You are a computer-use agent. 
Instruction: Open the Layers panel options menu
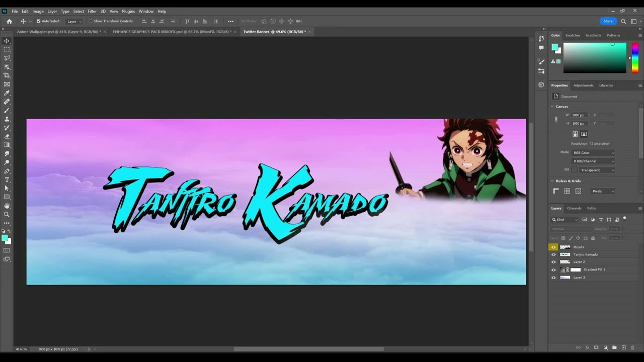tap(640, 208)
